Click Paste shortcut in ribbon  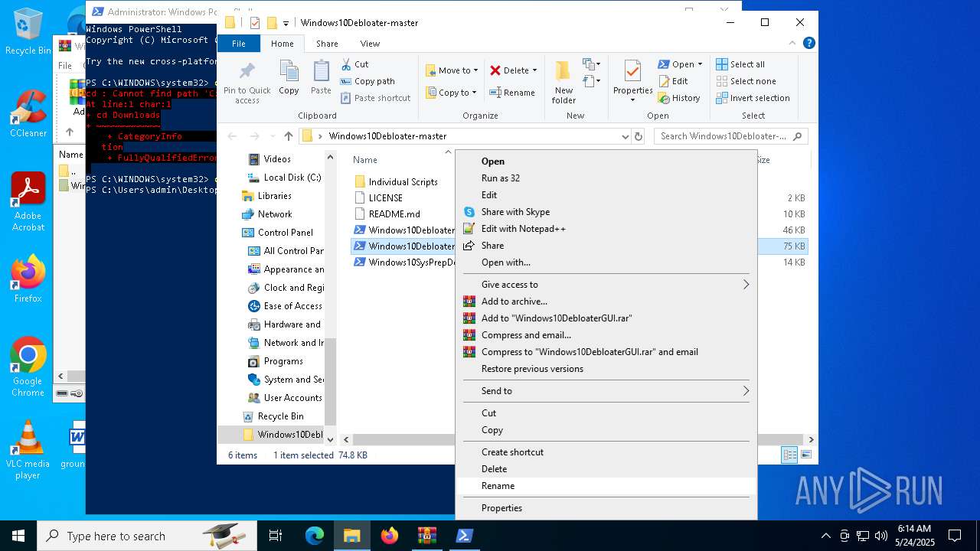click(376, 98)
